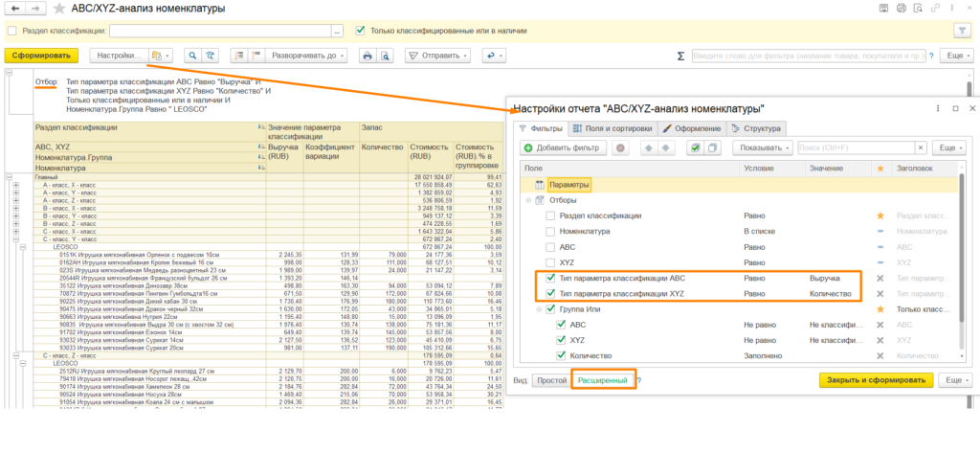
Task: Collapse all groups icon in report toolbar
Action: click(238, 56)
